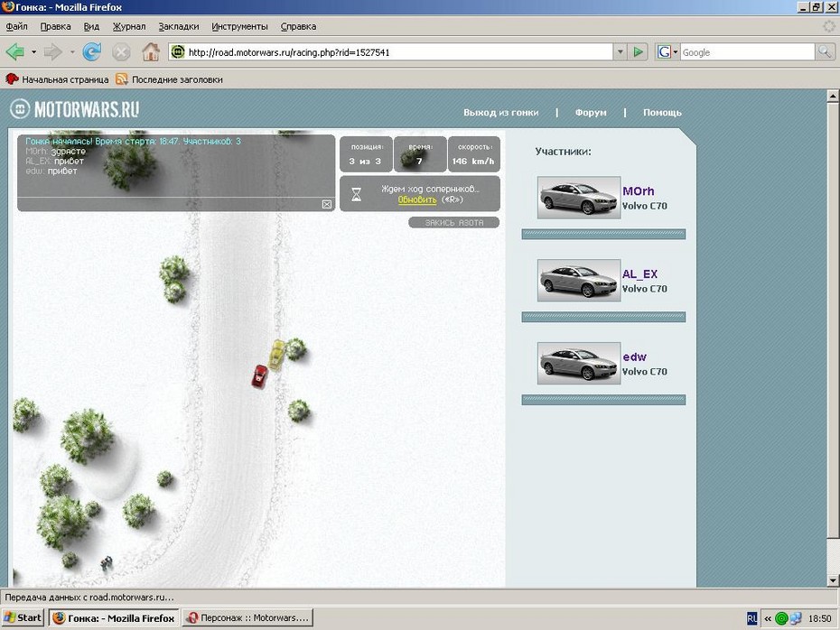
Task: Open edw player profile link
Action: [634, 357]
